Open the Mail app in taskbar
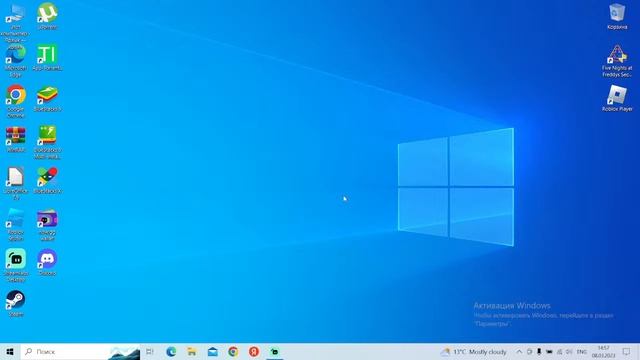This screenshot has height=360, width=640. click(x=213, y=351)
